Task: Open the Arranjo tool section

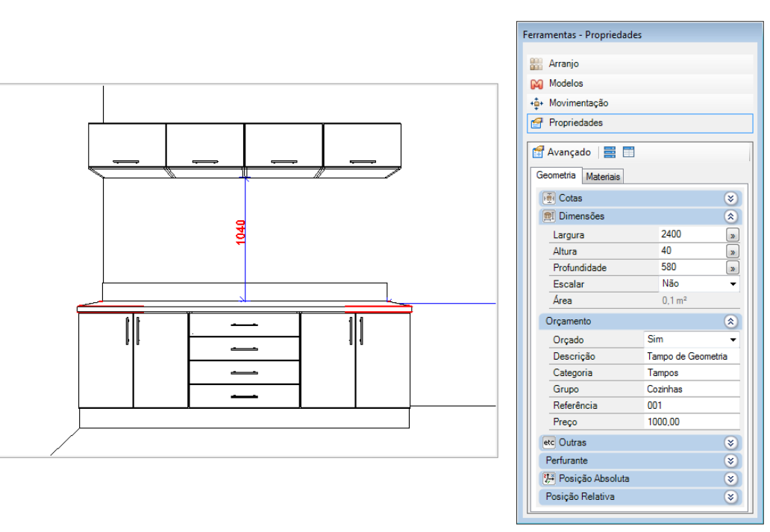Action: click(563, 64)
